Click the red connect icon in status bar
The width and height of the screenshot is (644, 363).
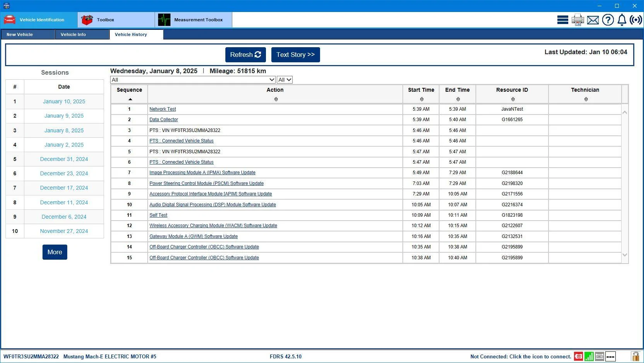579,356
